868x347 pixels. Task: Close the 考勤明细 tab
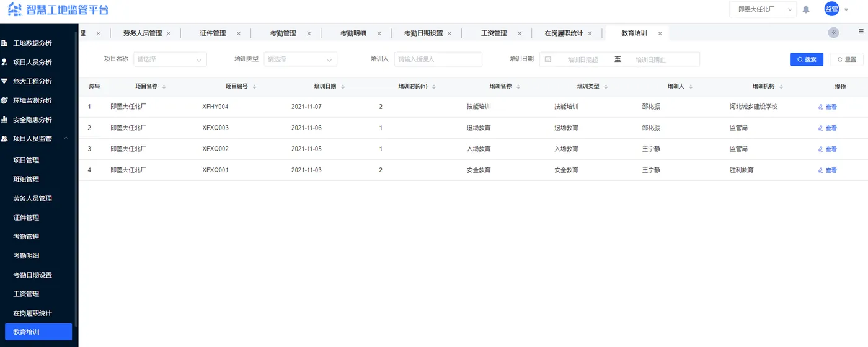tap(379, 33)
